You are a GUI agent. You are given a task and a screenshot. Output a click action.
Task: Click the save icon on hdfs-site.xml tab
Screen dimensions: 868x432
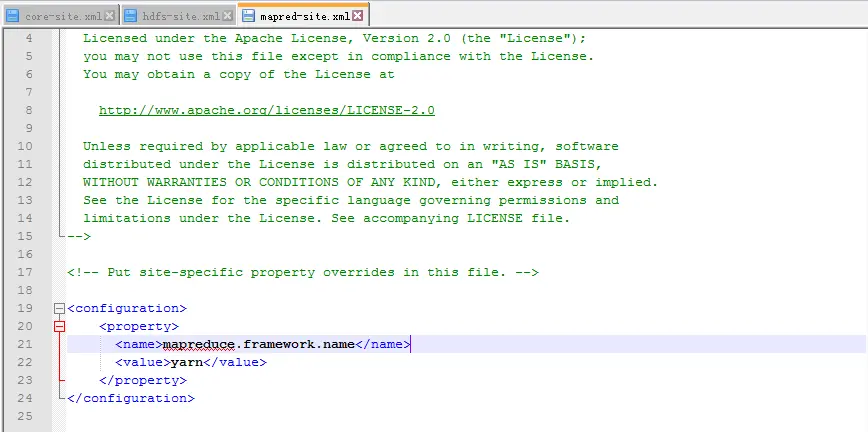pos(130,16)
